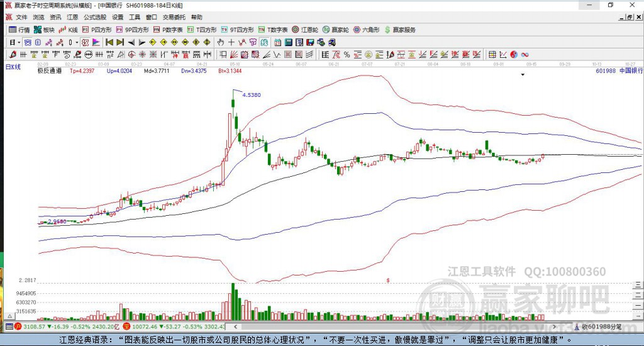Open the 江恩轮 Gann wheel
This screenshot has height=346, width=644.
305,30
